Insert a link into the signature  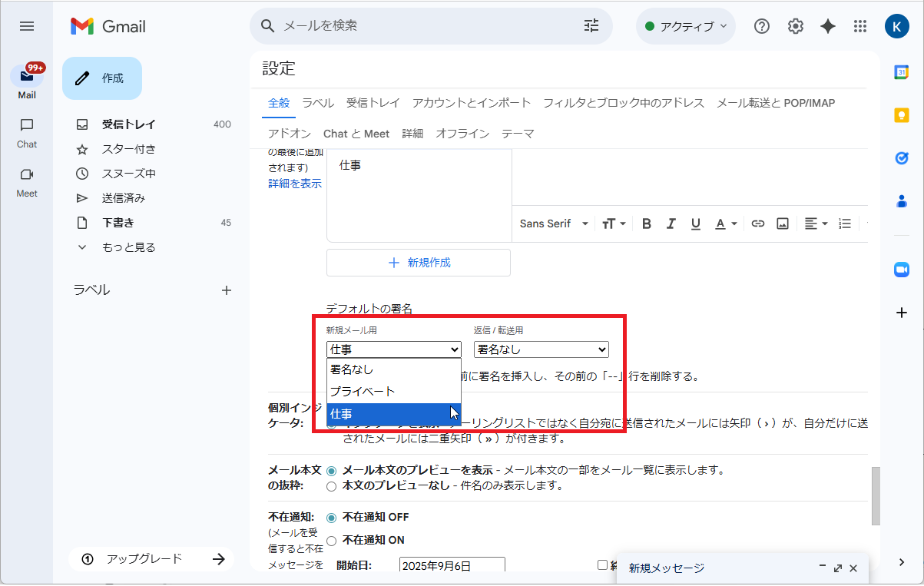tap(758, 223)
